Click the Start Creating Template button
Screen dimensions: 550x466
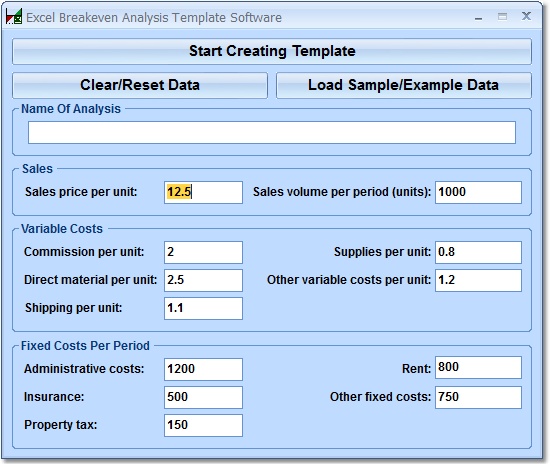(x=272, y=51)
